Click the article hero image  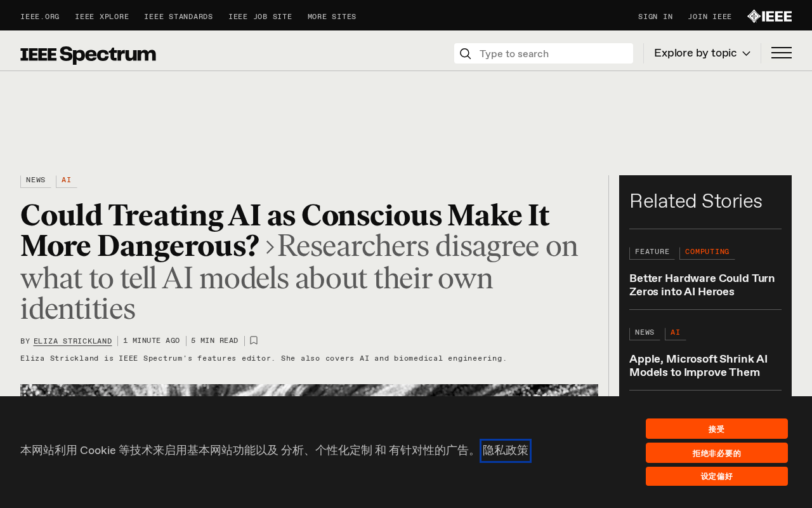point(309,390)
